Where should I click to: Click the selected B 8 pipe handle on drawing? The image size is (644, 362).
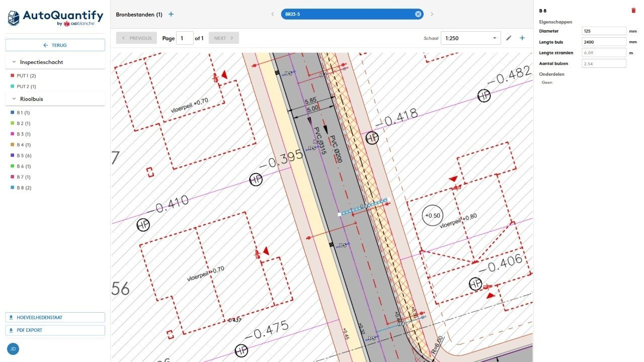tap(340, 214)
